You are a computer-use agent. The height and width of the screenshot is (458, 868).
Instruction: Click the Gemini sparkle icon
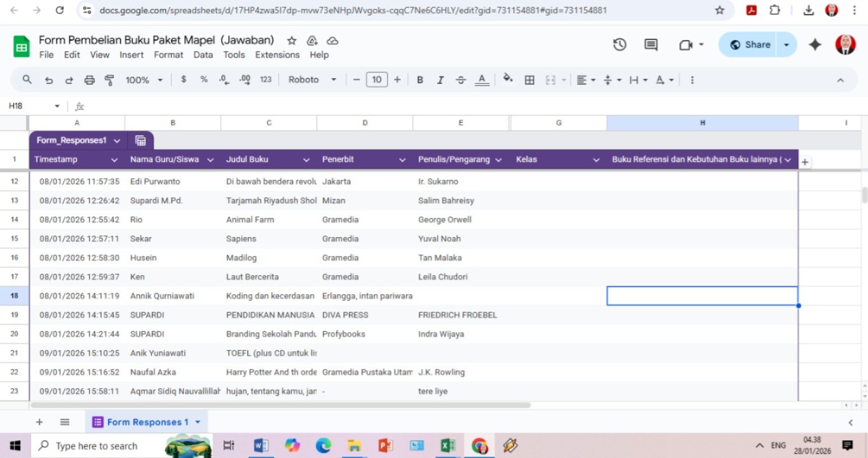click(815, 44)
